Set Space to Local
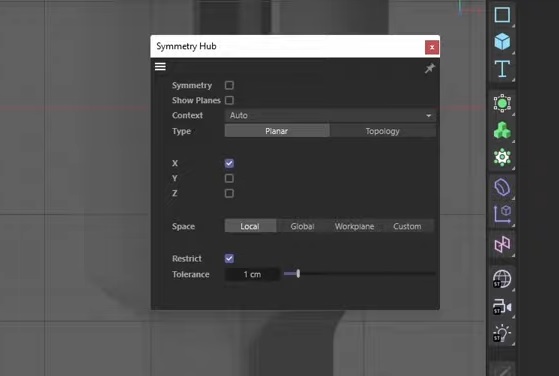 (250, 226)
